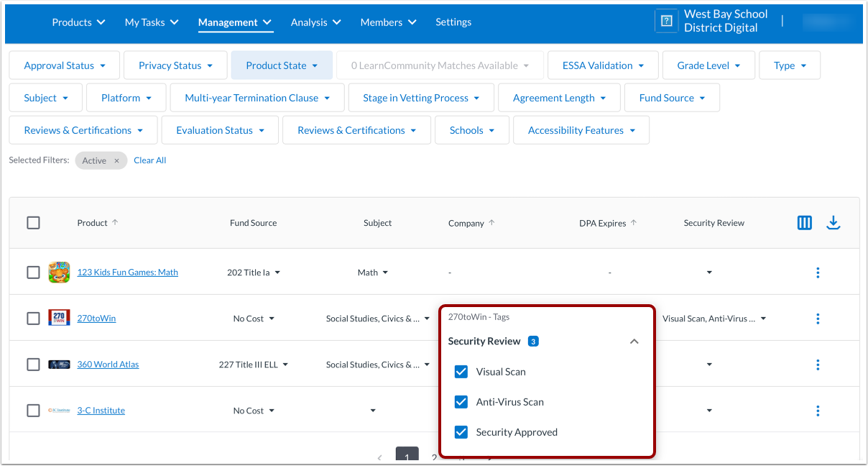Uncheck Visual Scan in Security Review

tap(461, 372)
